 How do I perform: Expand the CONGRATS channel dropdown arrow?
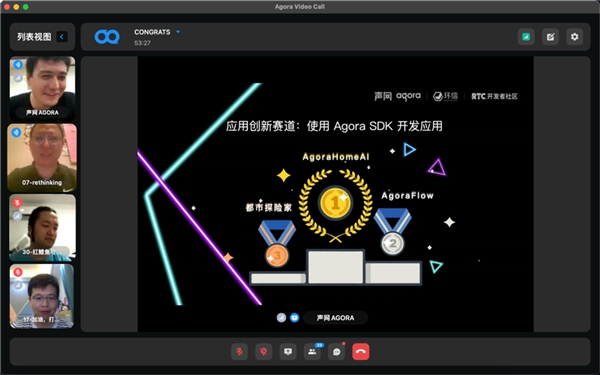coord(178,32)
